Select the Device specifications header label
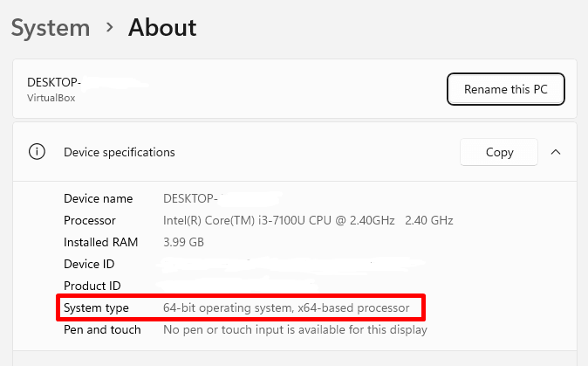588x366 pixels. [x=120, y=152]
